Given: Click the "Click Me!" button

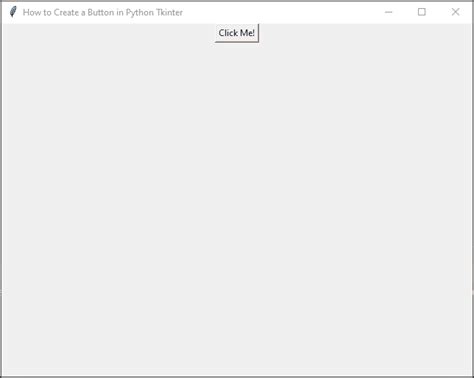Looking at the screenshot, I should pos(237,33).
